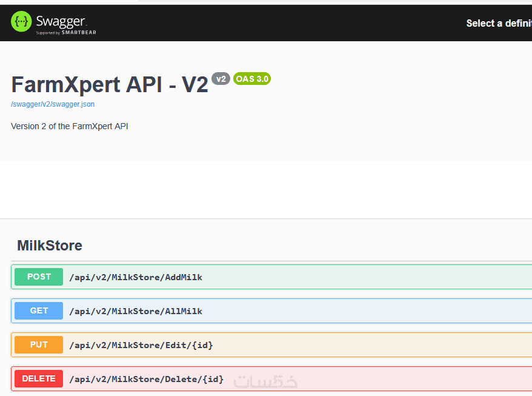Expand the /api/v2/MilkStore/Edit/{id} endpoint
Viewport: 532px width, 396px height.
[141, 345]
